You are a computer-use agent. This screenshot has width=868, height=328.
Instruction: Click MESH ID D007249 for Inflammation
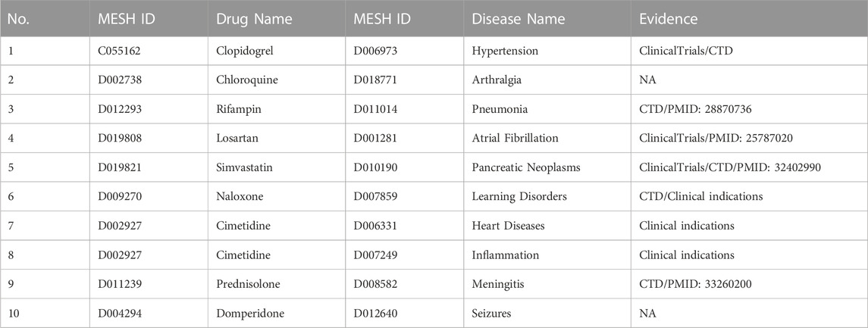click(x=405, y=255)
